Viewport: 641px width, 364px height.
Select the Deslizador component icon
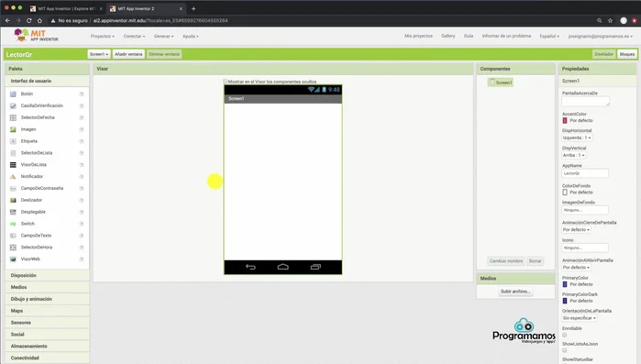pyautogui.click(x=13, y=200)
